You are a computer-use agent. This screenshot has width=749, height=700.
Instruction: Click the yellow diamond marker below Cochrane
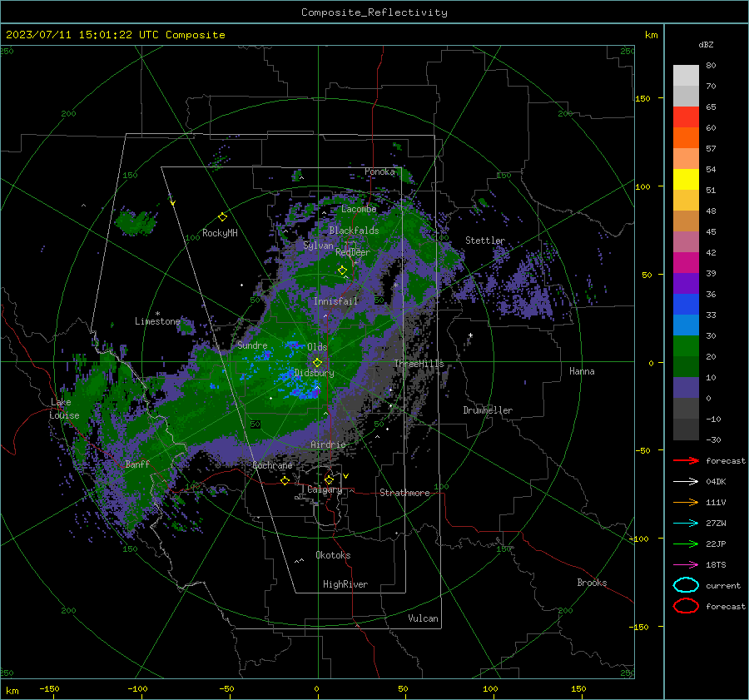285,481
